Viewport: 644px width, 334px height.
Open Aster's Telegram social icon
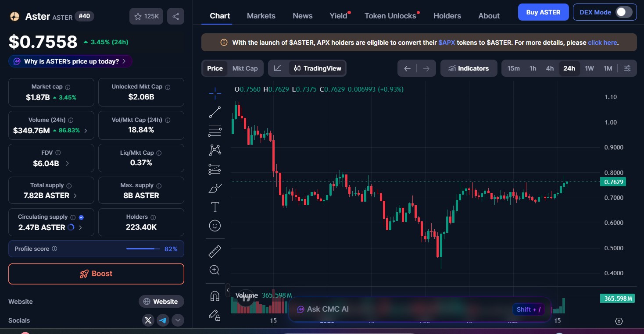[163, 320]
